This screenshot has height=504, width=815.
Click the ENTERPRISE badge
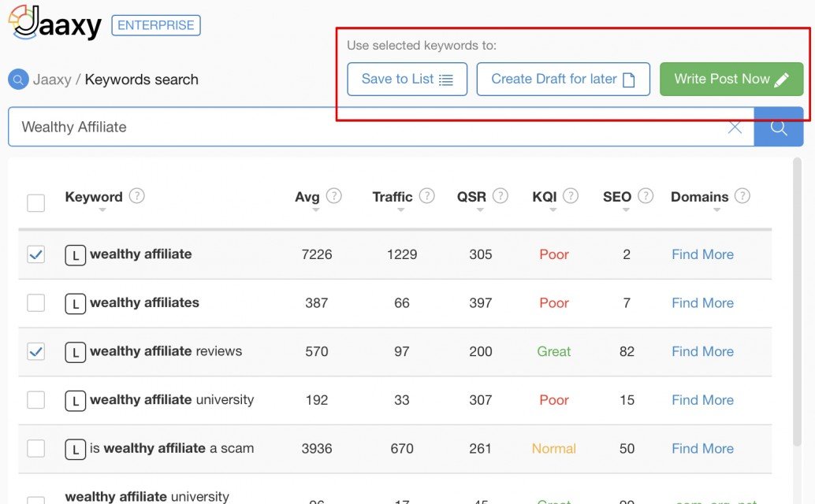pyautogui.click(x=156, y=25)
